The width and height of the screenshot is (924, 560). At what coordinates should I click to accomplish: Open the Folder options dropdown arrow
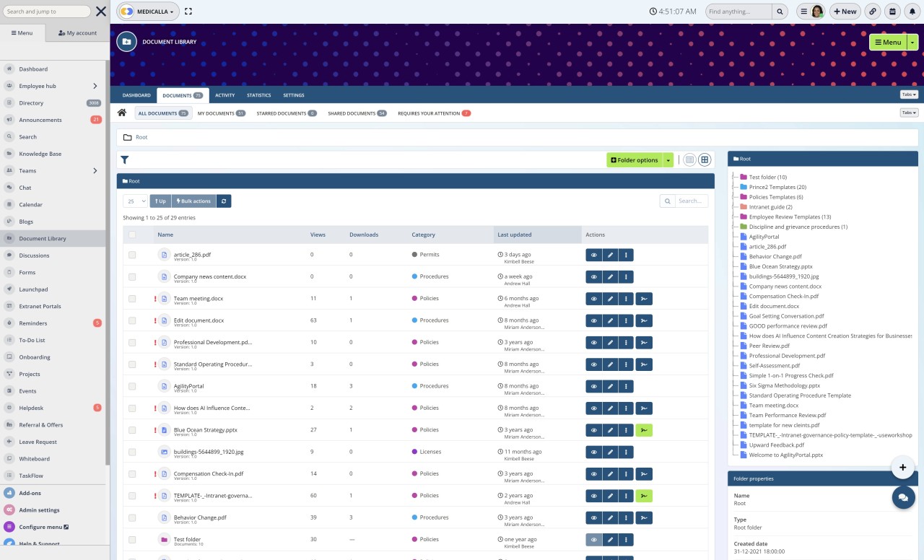point(668,159)
